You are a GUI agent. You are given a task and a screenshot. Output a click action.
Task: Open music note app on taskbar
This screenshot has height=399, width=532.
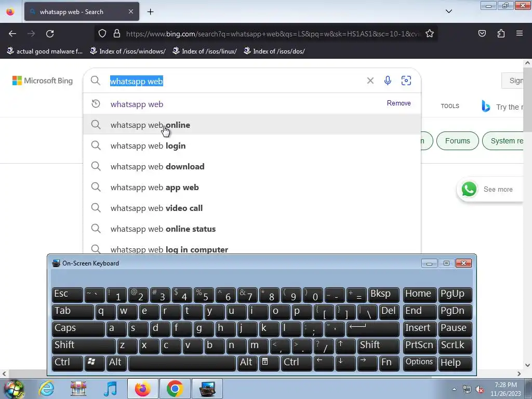pos(110,389)
